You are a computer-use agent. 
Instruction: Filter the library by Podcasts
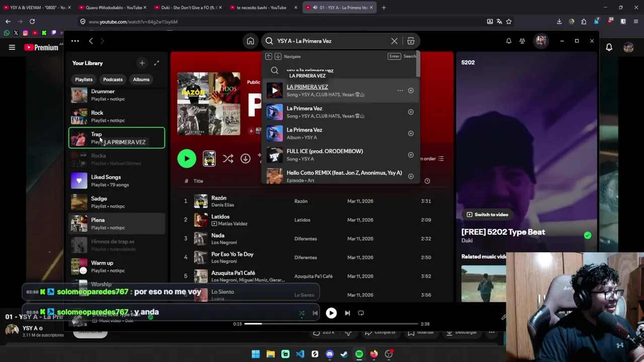point(113,79)
